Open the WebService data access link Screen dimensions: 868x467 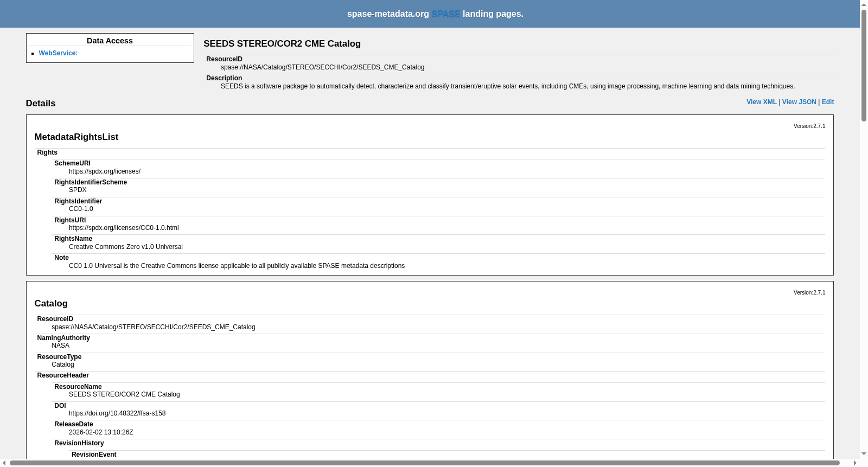(x=58, y=53)
